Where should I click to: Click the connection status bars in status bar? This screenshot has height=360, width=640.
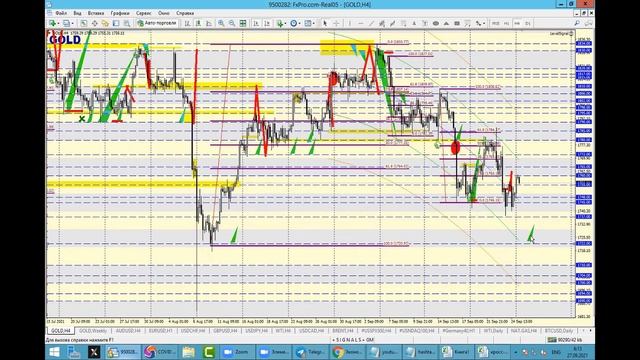click(552, 340)
